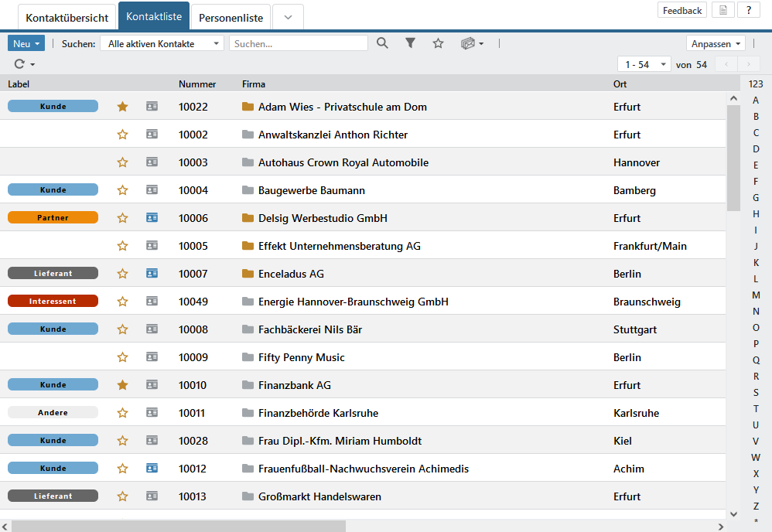Screen dimensions: 772x532
Task: Click into the Suchen text field
Action: click(x=299, y=44)
